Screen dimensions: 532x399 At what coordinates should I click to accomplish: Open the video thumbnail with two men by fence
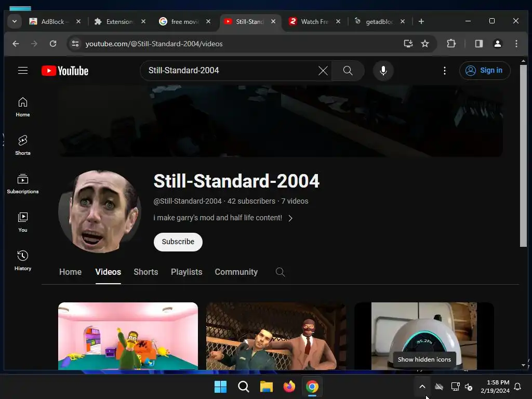[276, 336]
